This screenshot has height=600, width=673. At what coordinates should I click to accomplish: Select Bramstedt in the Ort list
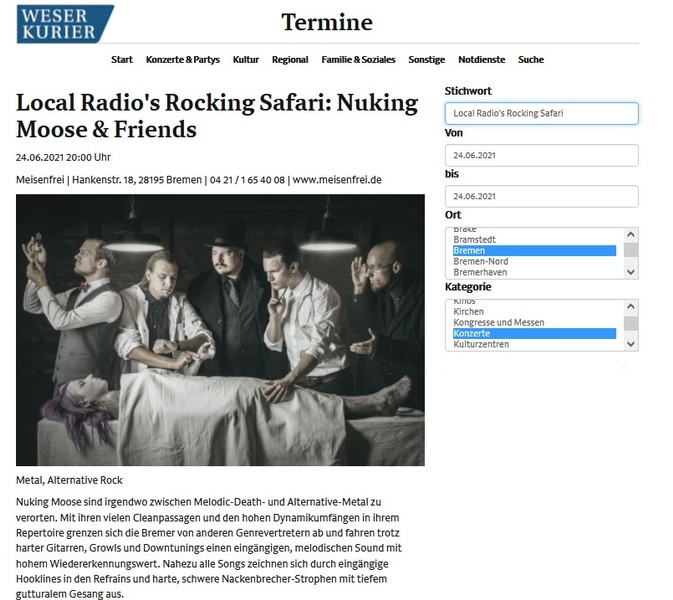pos(534,239)
